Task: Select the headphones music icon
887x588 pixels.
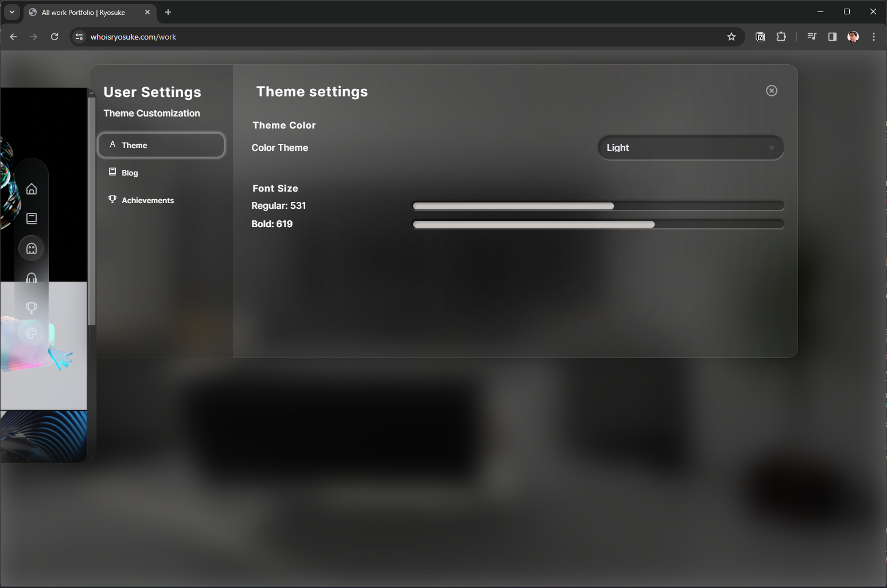Action: tap(32, 278)
